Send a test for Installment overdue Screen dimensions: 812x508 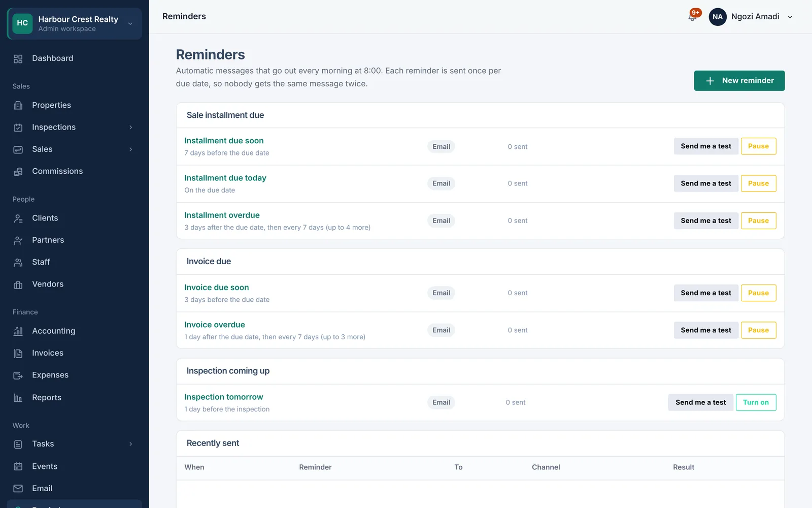coord(706,220)
